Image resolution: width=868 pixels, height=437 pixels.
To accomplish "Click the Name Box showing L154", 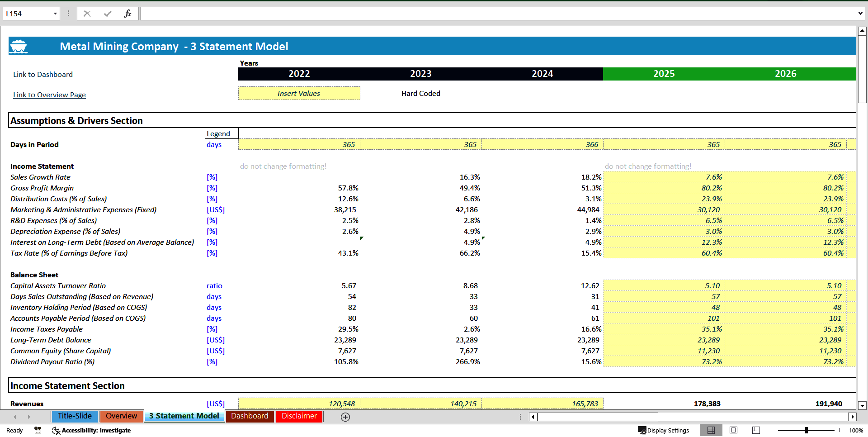I will (x=27, y=14).
